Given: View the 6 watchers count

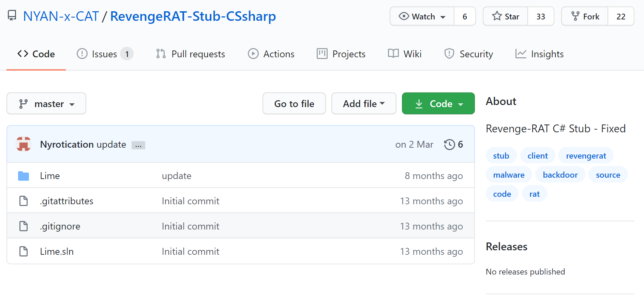Looking at the screenshot, I should point(465,16).
